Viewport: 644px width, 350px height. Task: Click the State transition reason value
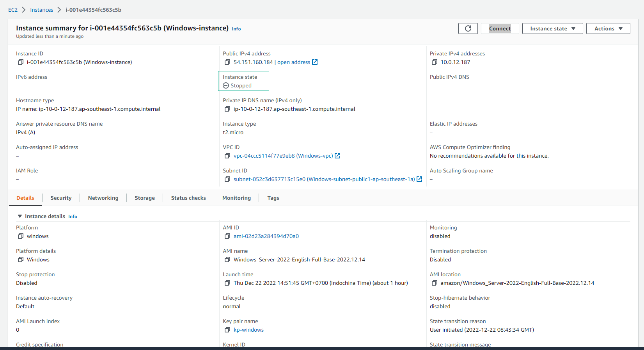(x=482, y=330)
